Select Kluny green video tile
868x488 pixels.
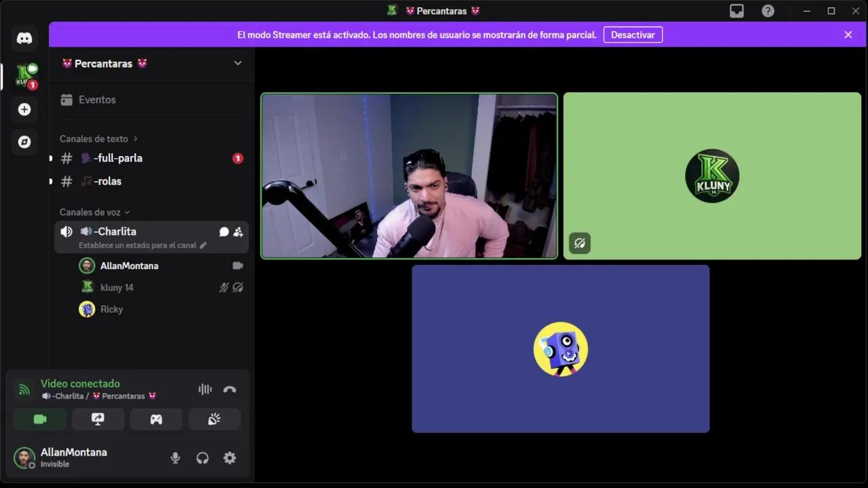coord(712,176)
